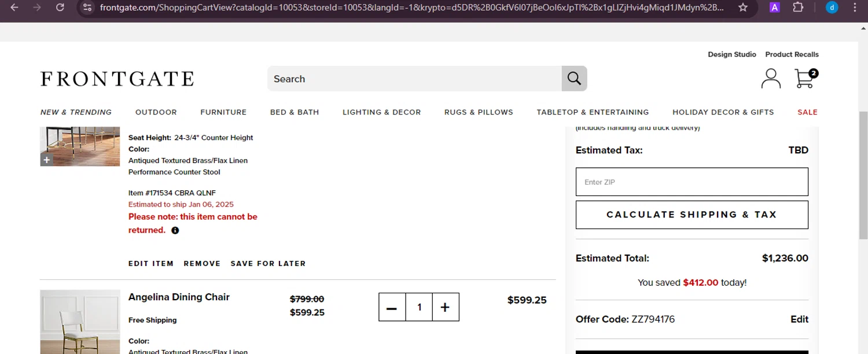Click into the site Search field
The width and height of the screenshot is (868, 354).
414,79
